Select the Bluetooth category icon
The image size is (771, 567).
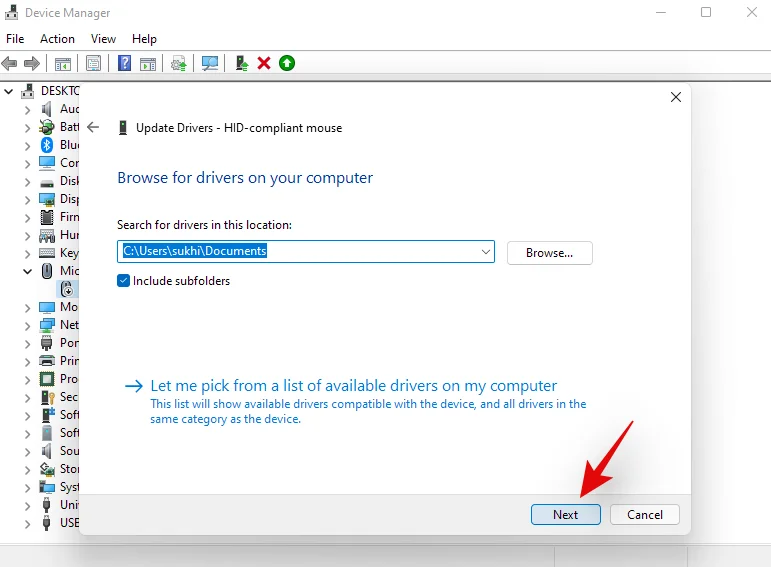pyautogui.click(x=47, y=145)
